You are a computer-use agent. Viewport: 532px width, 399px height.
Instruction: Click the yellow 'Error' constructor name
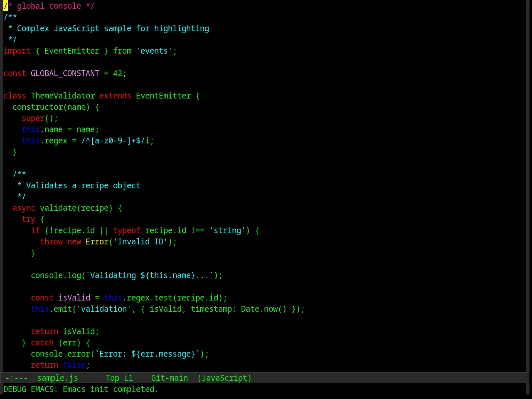coord(97,242)
